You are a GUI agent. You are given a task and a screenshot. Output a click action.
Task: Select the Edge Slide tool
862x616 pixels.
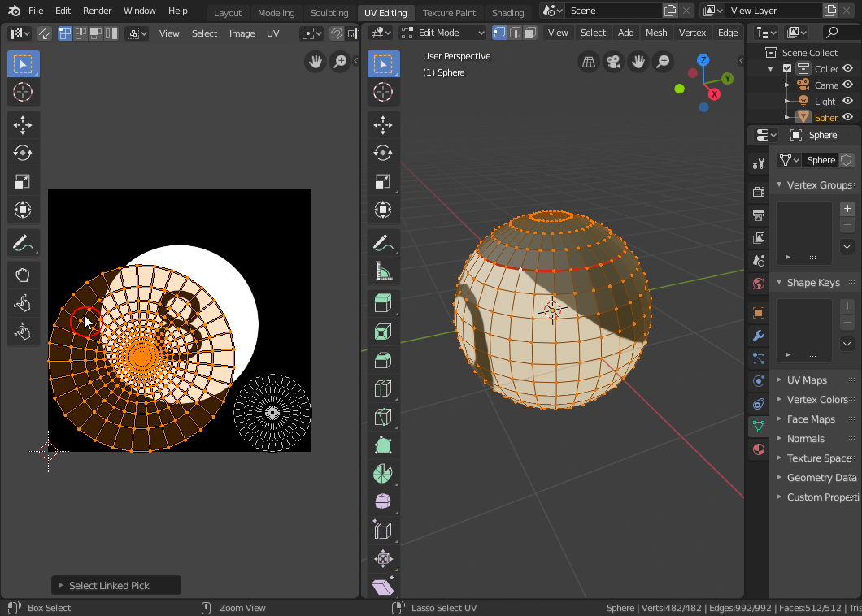pos(383,531)
